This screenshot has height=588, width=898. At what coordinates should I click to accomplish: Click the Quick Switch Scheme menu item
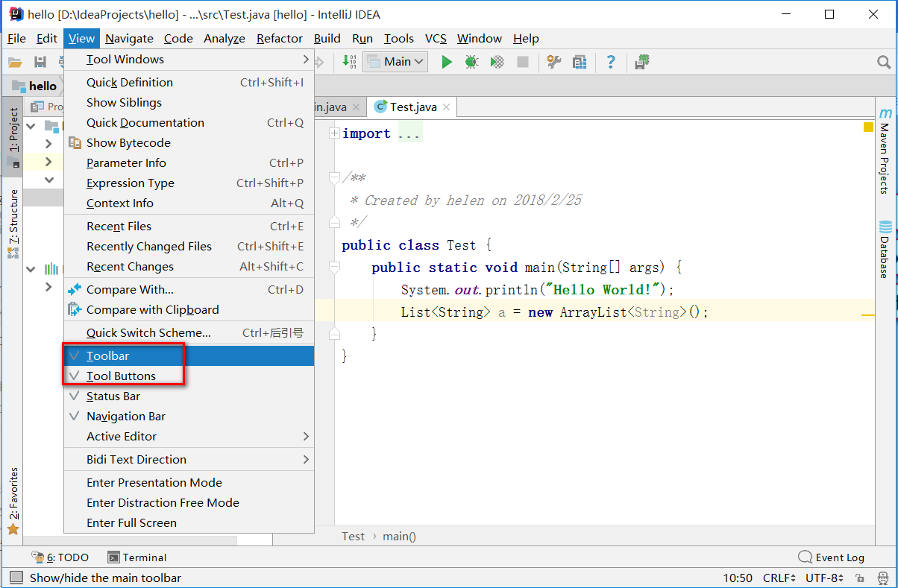click(x=189, y=332)
